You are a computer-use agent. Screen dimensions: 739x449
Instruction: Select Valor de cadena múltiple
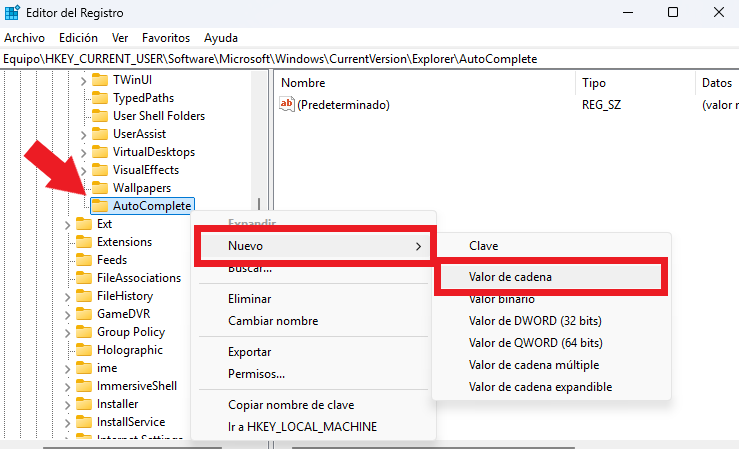point(551,365)
